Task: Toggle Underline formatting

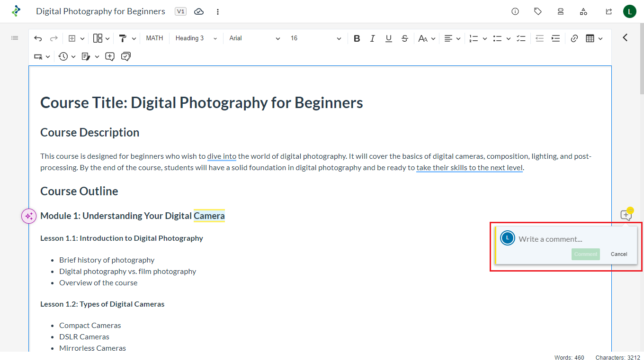Action: tap(389, 38)
